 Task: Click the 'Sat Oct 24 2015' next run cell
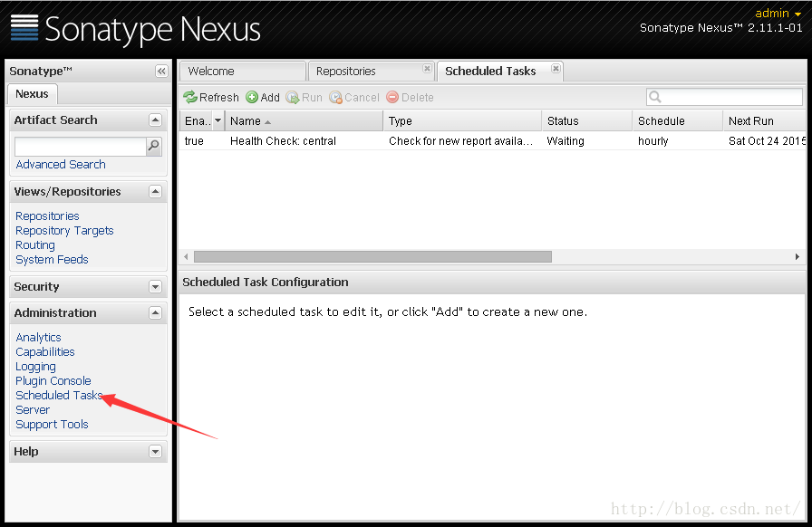(x=767, y=141)
